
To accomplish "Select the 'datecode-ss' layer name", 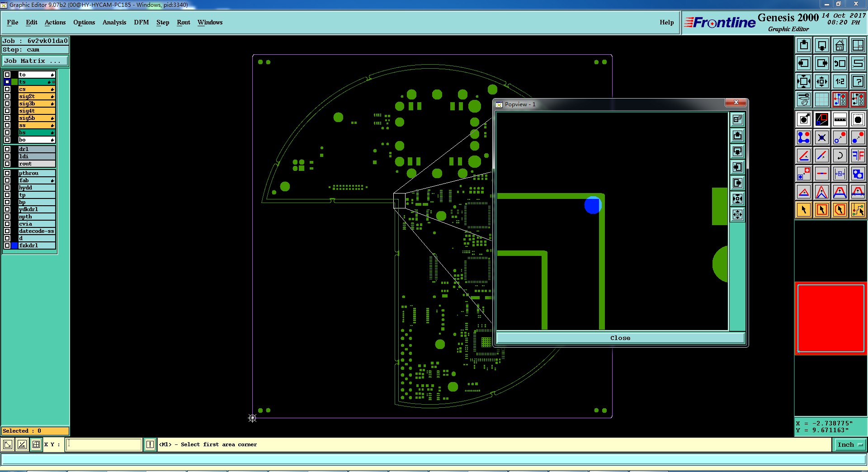I will (x=37, y=231).
